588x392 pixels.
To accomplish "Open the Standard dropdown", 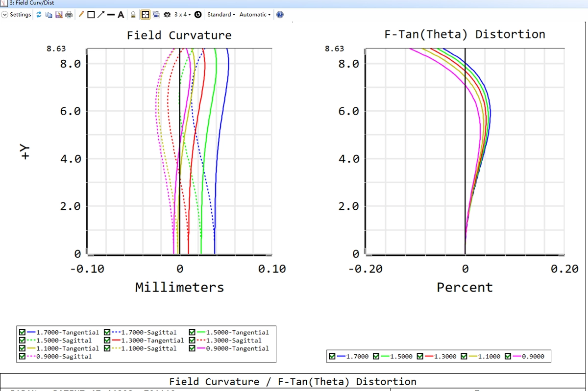I will (221, 15).
